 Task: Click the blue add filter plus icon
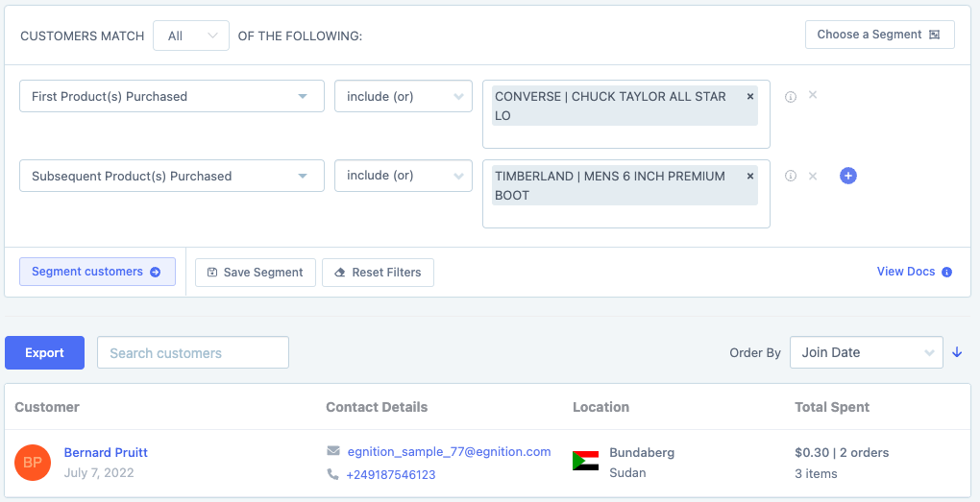(848, 176)
